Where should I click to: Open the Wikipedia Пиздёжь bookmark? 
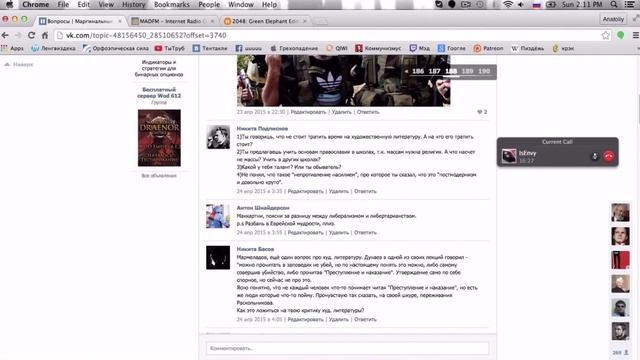pyautogui.click(x=528, y=48)
